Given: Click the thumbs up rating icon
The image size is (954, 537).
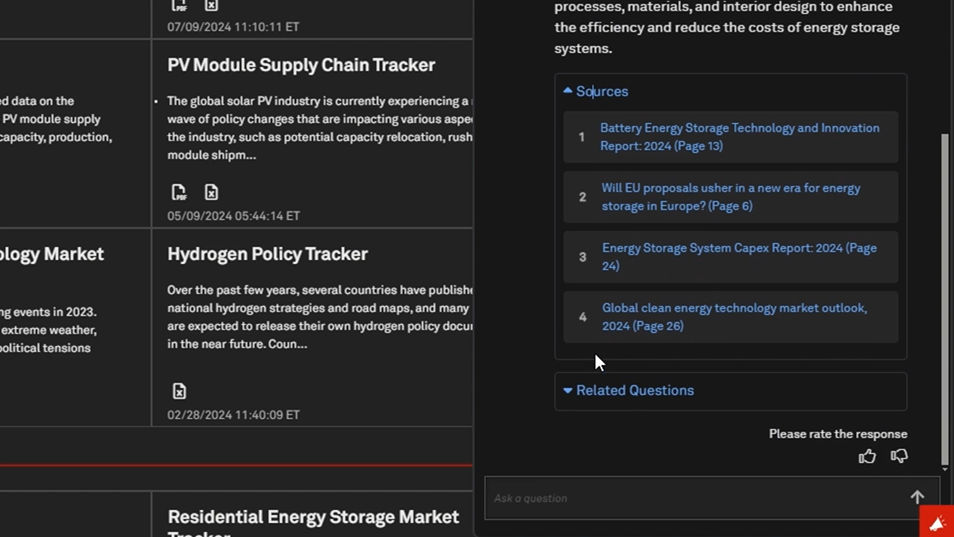Looking at the screenshot, I should [x=867, y=456].
